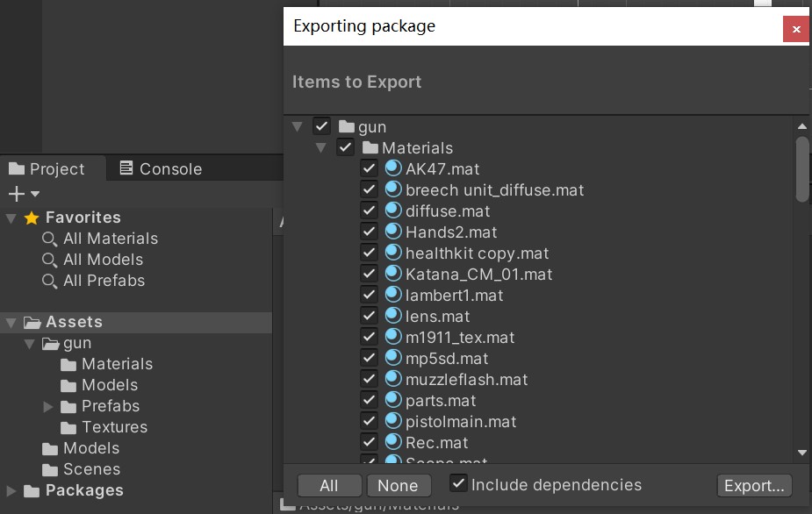Click the mp5sd.mat material icon
This screenshot has width=812, height=514.
[x=392, y=358]
